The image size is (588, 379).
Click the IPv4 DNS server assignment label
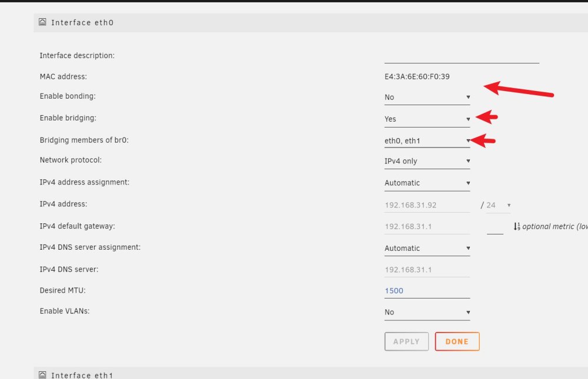(x=91, y=247)
